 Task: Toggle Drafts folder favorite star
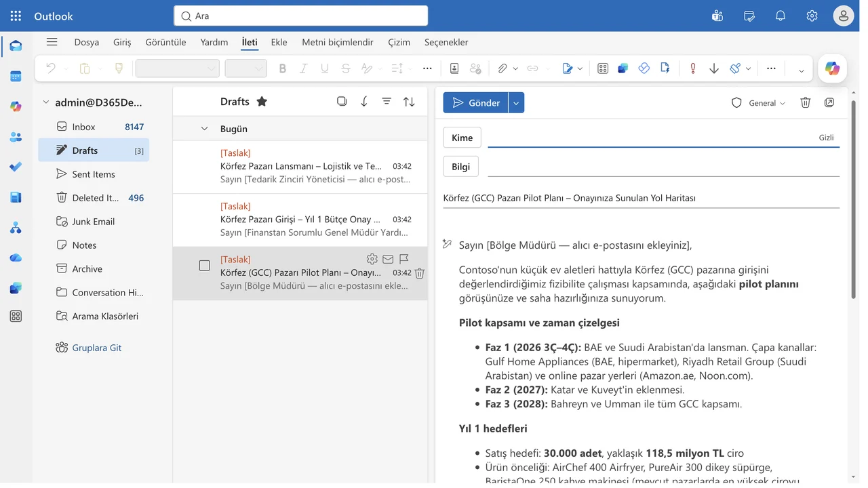coord(262,101)
